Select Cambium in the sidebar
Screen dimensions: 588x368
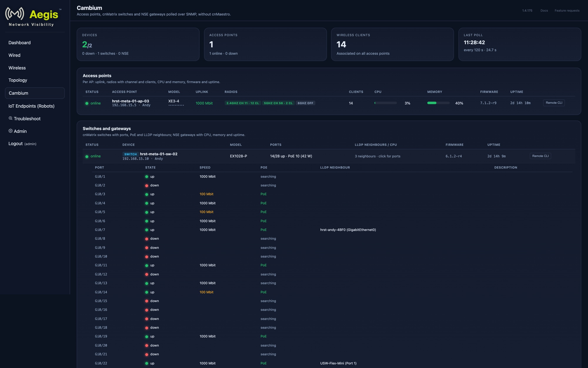35,93
